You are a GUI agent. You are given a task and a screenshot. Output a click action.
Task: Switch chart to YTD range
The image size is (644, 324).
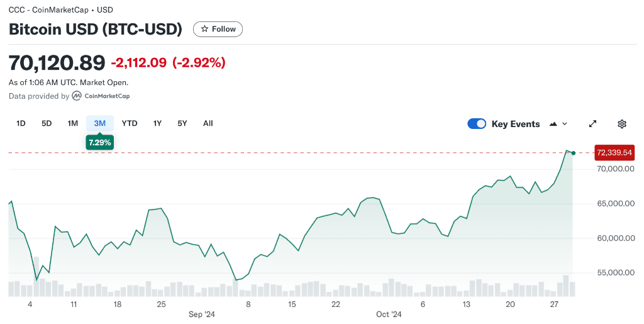pos(130,123)
